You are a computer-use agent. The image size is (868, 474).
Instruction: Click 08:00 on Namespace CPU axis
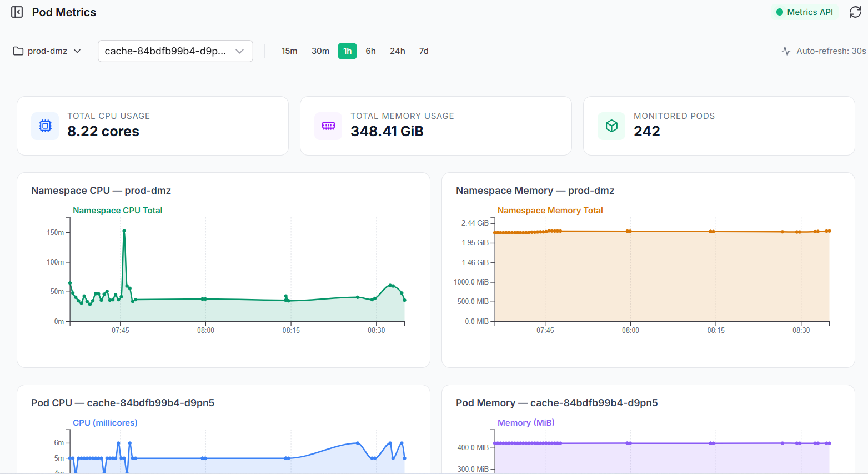click(205, 331)
